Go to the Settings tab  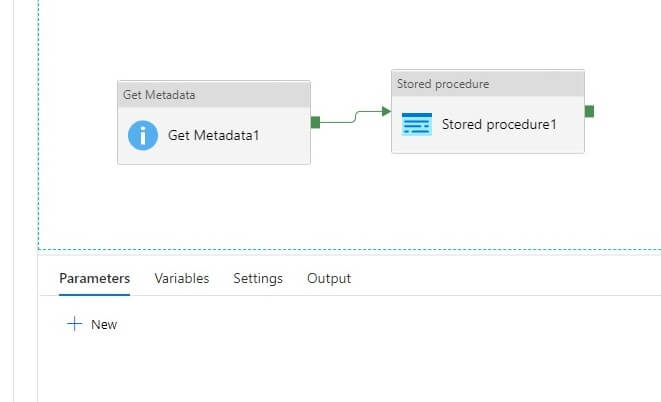[x=258, y=278]
